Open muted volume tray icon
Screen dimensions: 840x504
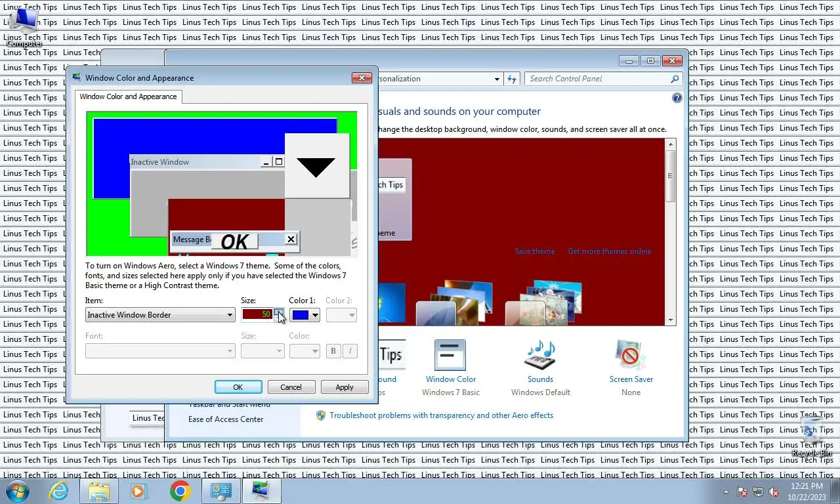coord(774,492)
